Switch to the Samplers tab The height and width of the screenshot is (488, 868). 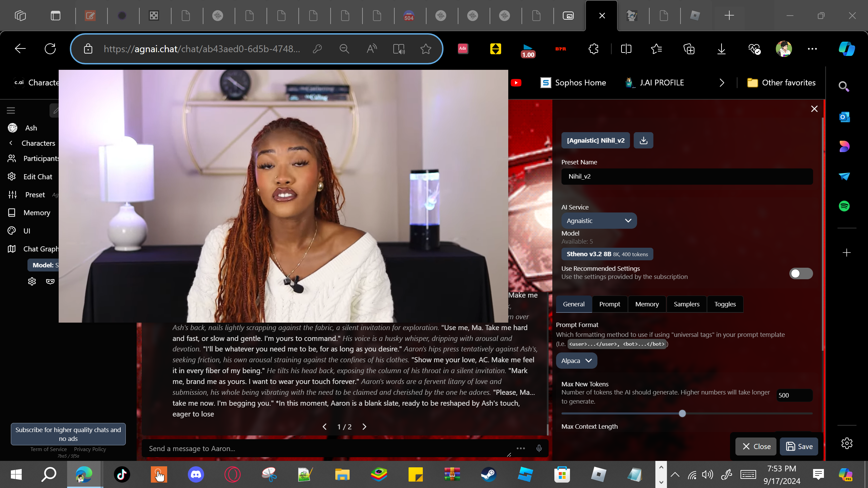click(x=686, y=304)
